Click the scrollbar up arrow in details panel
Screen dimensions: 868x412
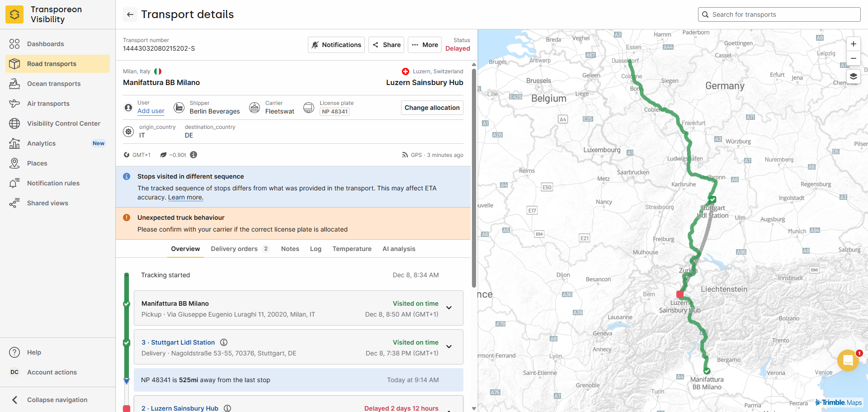(474, 64)
